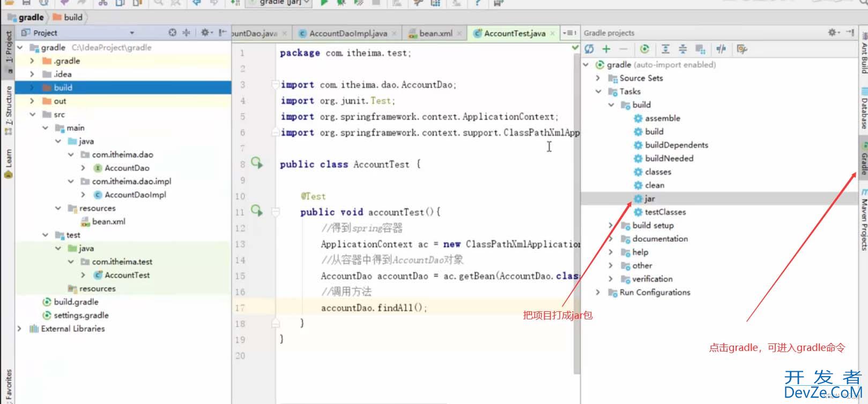Click build in the breadcrumb bar

click(68, 17)
